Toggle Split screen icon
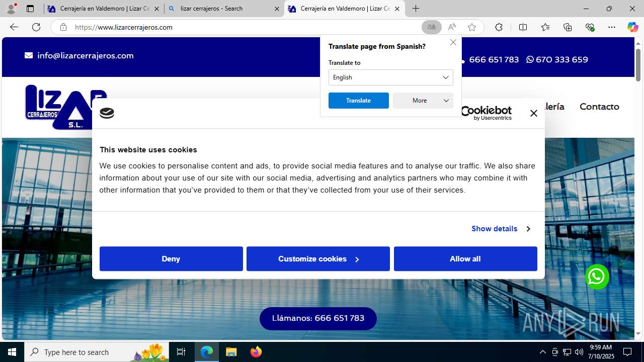644x362 pixels. click(x=523, y=27)
